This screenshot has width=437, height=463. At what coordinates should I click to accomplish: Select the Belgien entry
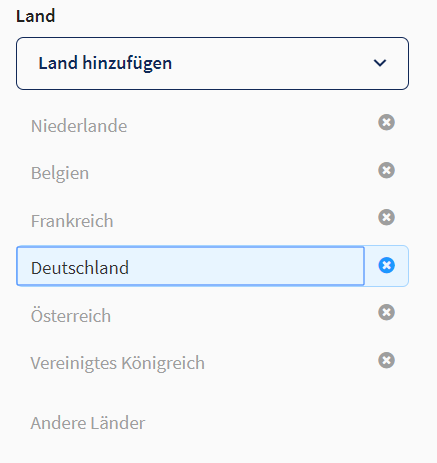[60, 173]
